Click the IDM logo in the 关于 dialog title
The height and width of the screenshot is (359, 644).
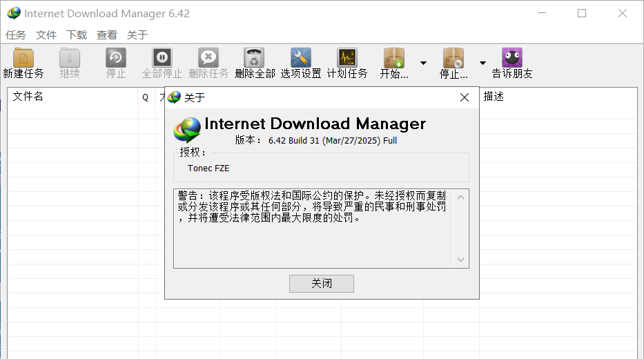pos(174,97)
